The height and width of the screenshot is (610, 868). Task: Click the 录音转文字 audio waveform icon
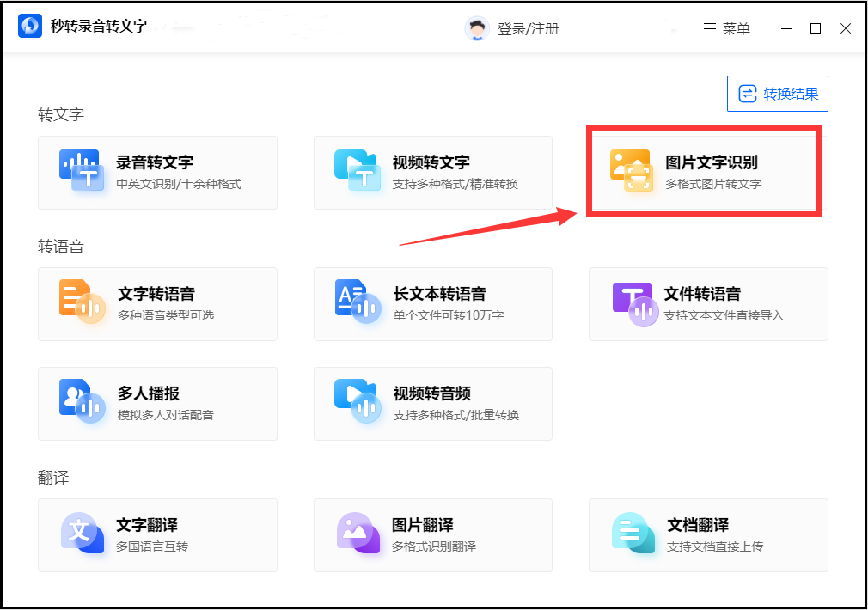[x=82, y=170]
